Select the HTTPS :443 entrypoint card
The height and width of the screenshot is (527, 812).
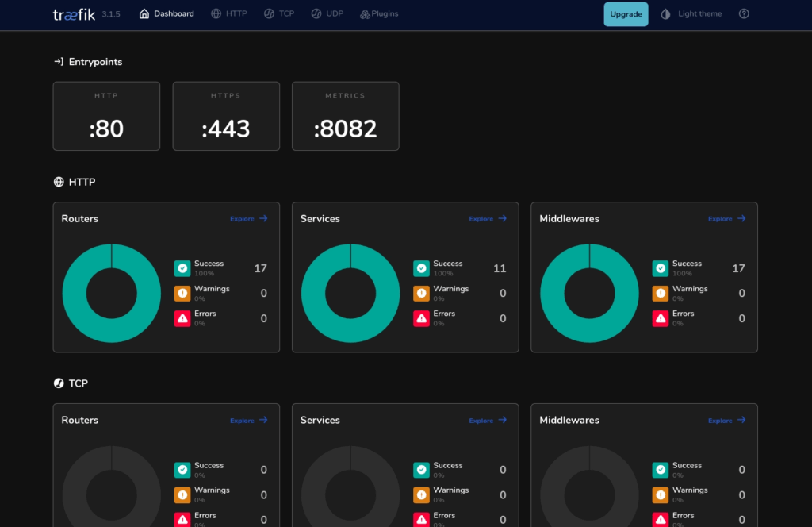click(x=226, y=116)
